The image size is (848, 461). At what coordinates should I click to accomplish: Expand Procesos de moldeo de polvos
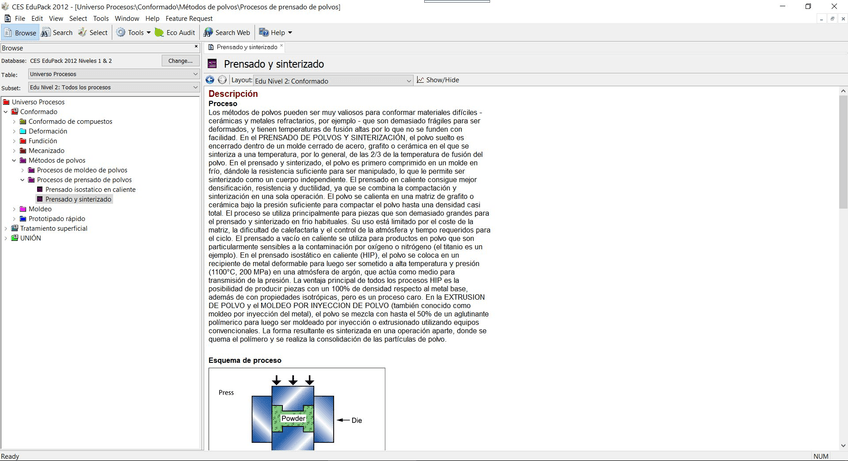pos(23,170)
